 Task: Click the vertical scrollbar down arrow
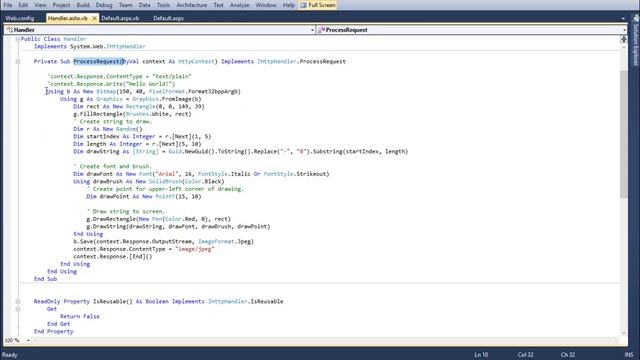coord(624,333)
